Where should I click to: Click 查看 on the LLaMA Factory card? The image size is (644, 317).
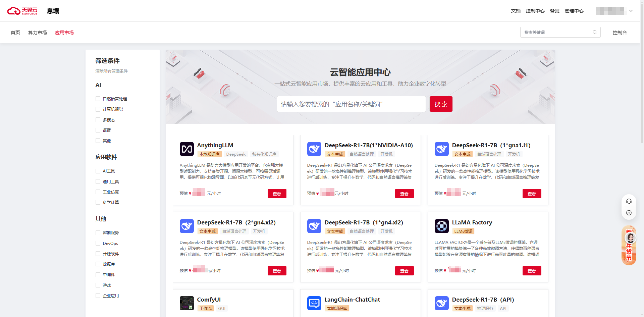click(532, 271)
